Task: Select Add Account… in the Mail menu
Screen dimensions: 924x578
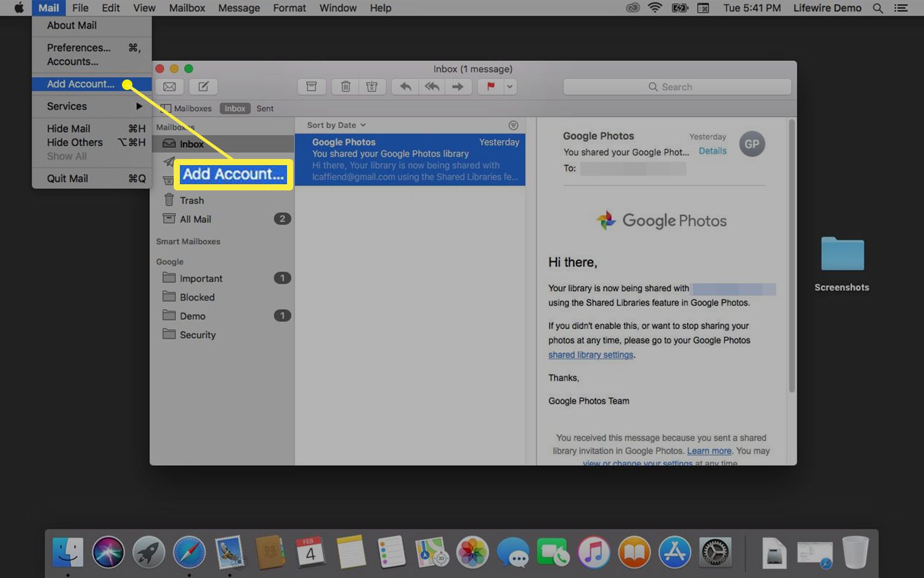Action: (92, 84)
